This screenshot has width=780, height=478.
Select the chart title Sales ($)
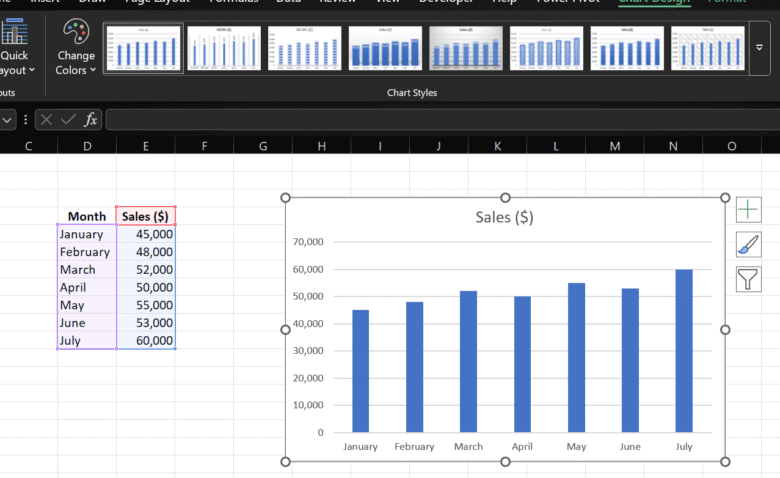click(x=504, y=217)
